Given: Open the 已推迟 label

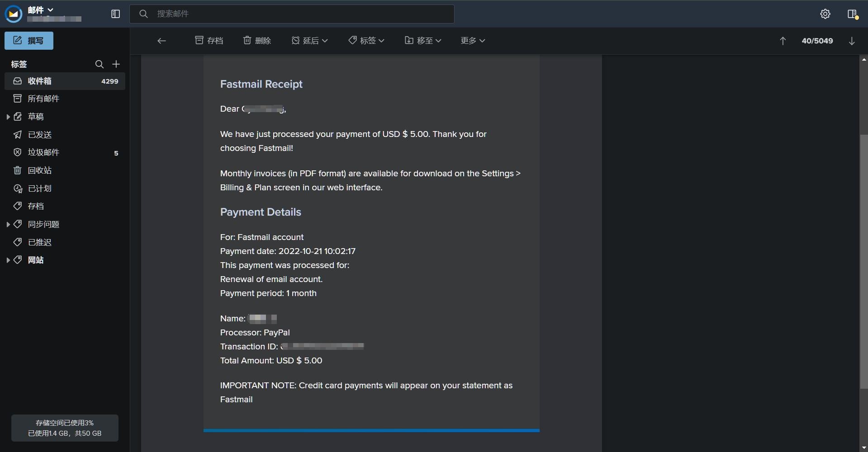Looking at the screenshot, I should click(x=65, y=242).
